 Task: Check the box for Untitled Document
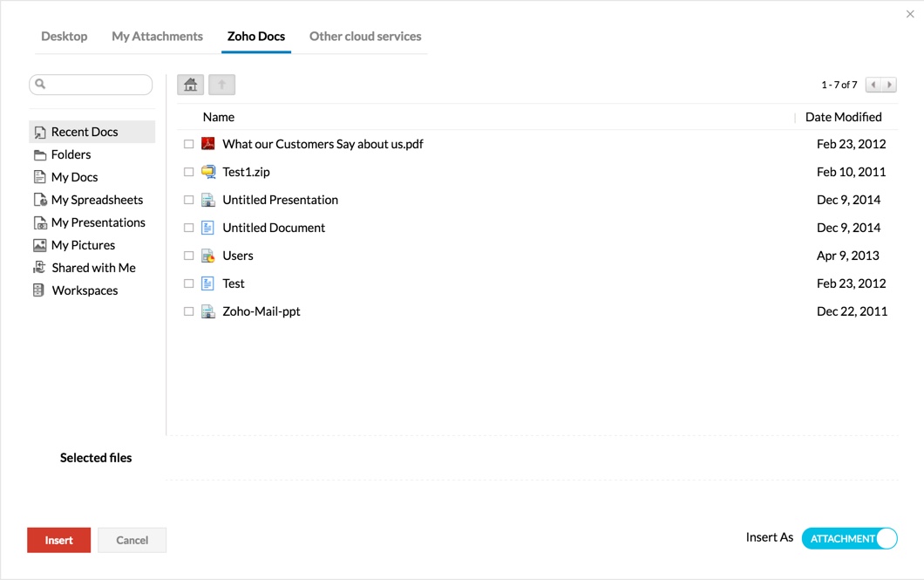[x=188, y=228]
